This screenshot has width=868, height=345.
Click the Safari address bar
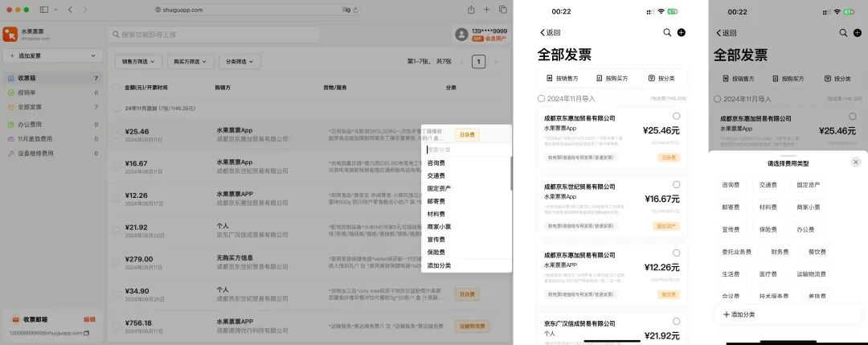[x=257, y=10]
